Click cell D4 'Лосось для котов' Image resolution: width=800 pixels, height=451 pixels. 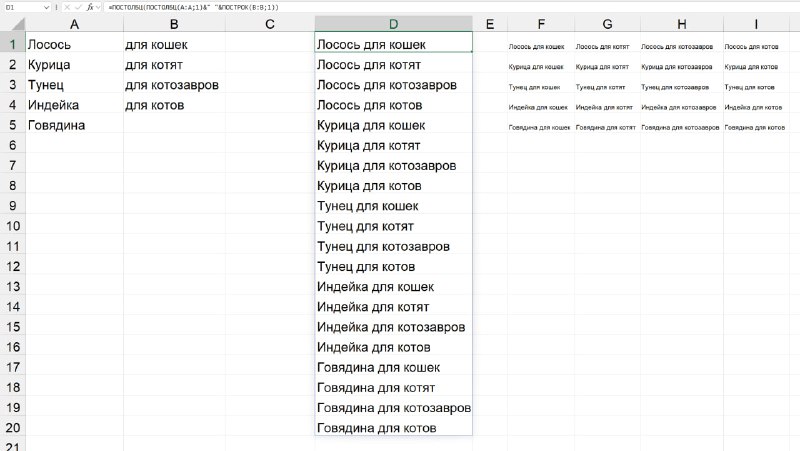point(393,105)
